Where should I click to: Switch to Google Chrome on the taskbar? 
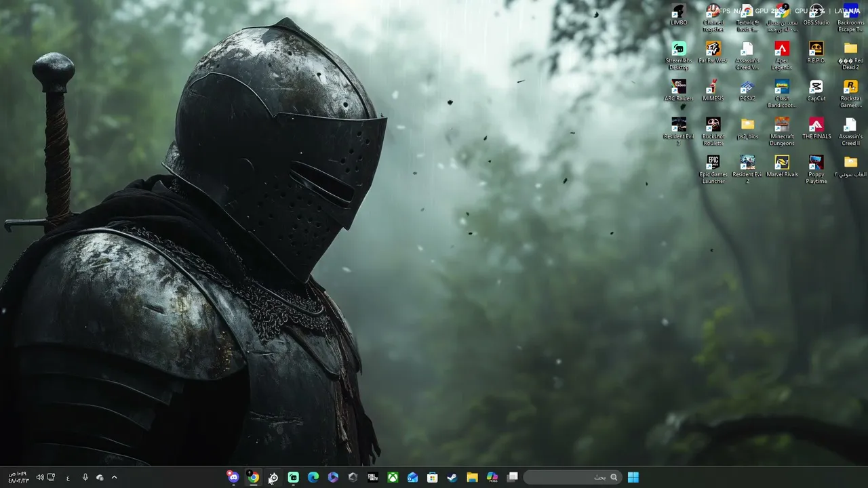(x=253, y=477)
